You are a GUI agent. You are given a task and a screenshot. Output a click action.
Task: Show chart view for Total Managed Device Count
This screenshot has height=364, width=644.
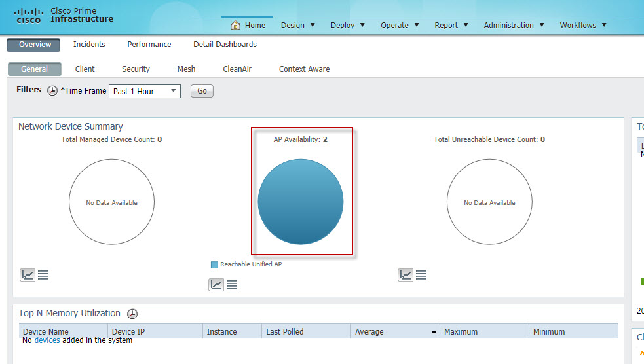[28, 274]
